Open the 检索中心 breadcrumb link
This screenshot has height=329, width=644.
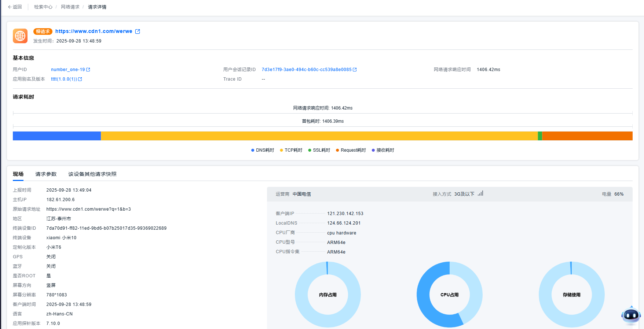[43, 7]
